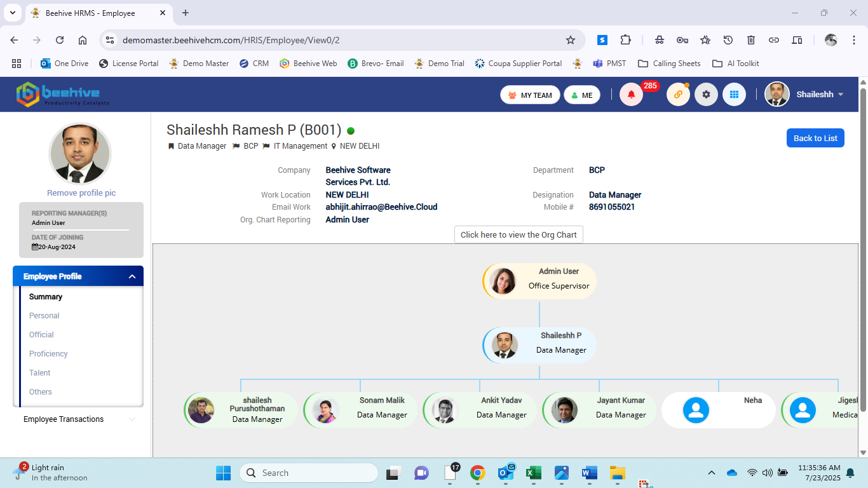This screenshot has width=868, height=488.
Task: Click the orange link icon in the header
Action: coord(677,94)
